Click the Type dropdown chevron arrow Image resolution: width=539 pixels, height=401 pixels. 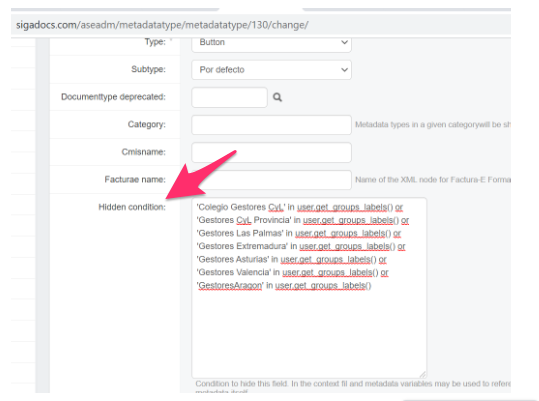coord(344,42)
